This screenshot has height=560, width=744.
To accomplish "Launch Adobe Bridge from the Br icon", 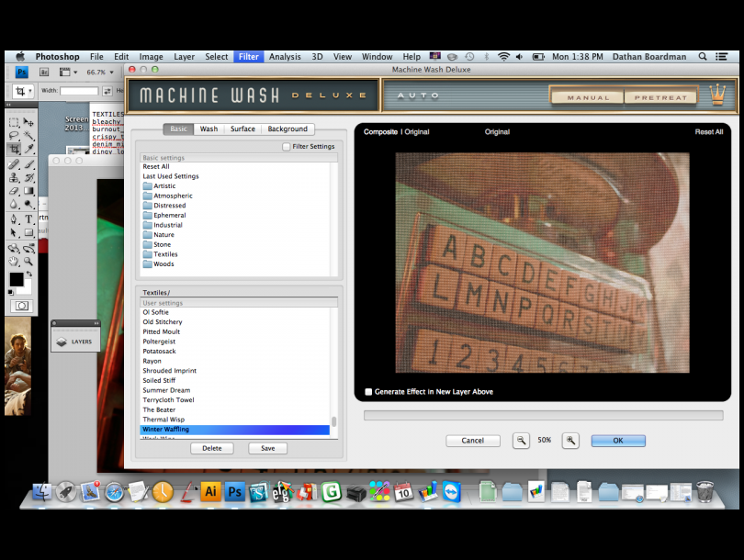I will click(x=44, y=73).
